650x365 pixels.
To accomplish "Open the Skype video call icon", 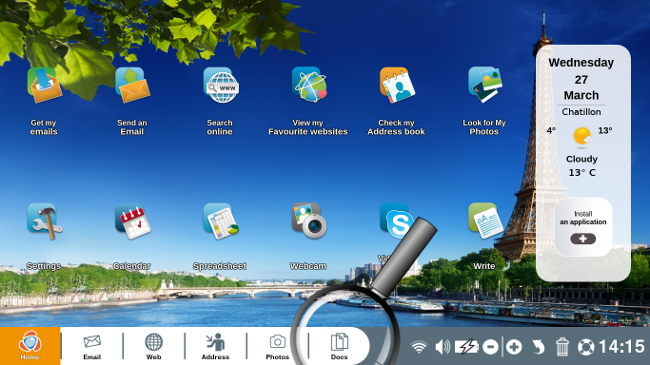I will (x=396, y=220).
